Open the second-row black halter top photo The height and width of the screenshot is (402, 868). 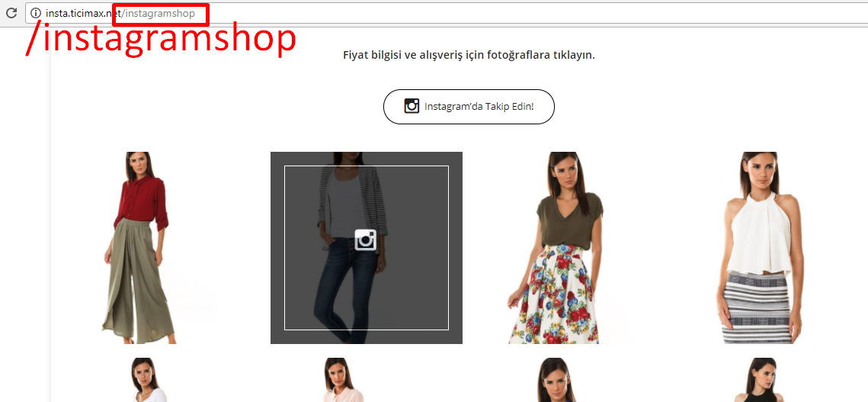[764, 380]
